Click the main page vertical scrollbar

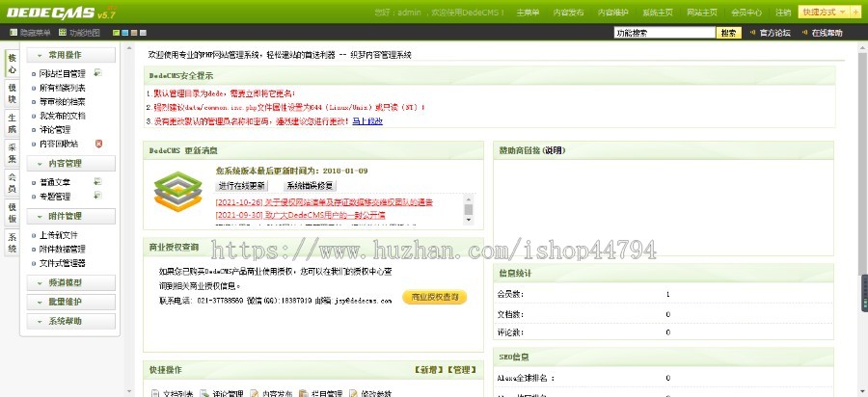863,163
